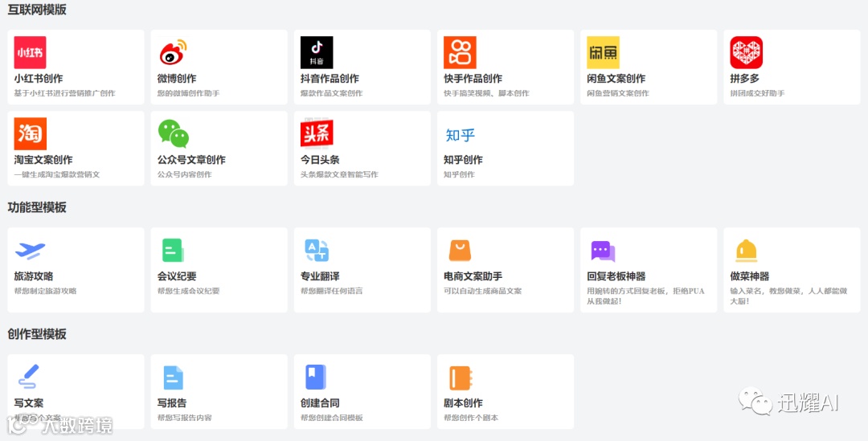
Task: Click the purple chat bubble reply-boss icon
Action: (604, 251)
